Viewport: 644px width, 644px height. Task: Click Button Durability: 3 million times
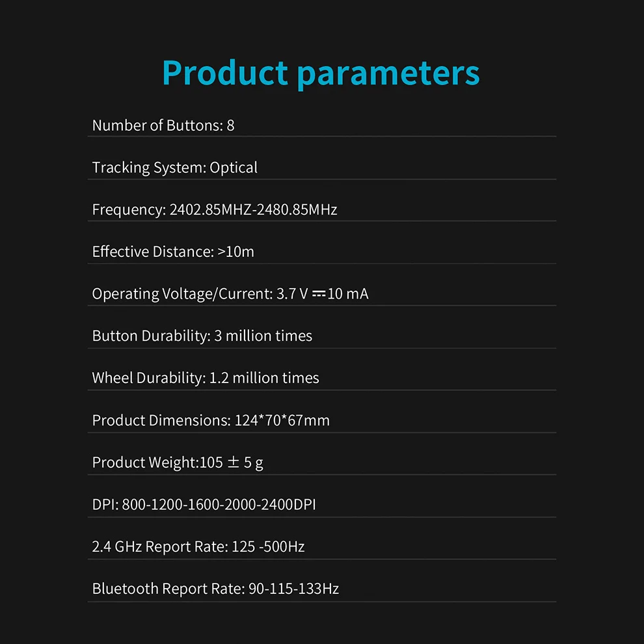pos(202,336)
